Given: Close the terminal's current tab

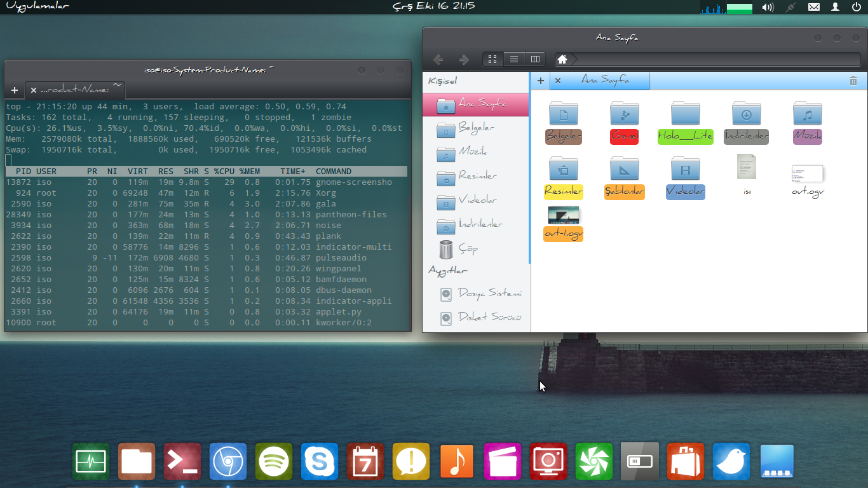Looking at the screenshot, I should pyautogui.click(x=34, y=90).
